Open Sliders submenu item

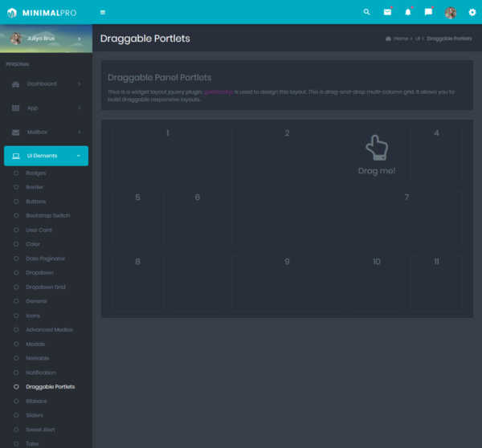point(35,416)
